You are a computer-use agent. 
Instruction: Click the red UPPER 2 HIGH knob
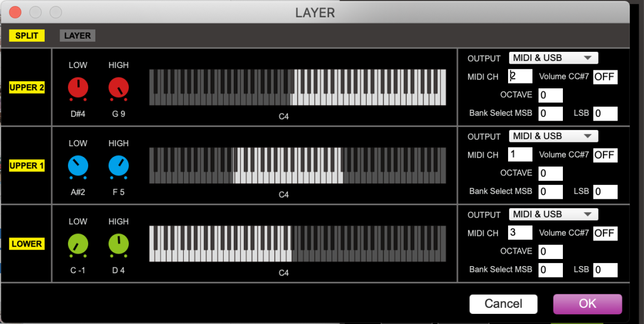pos(118,88)
